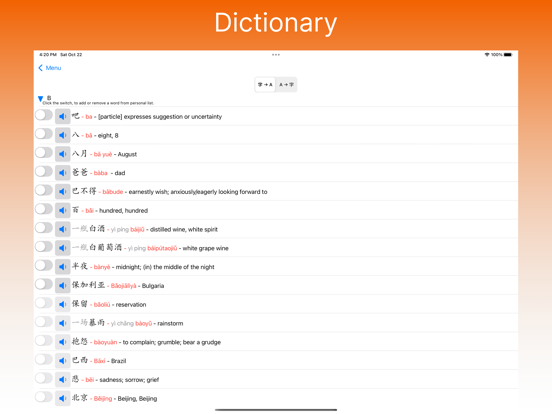Select the 'Bǎojiālìyà' pinyin text
The width and height of the screenshot is (552, 414).
click(x=124, y=286)
